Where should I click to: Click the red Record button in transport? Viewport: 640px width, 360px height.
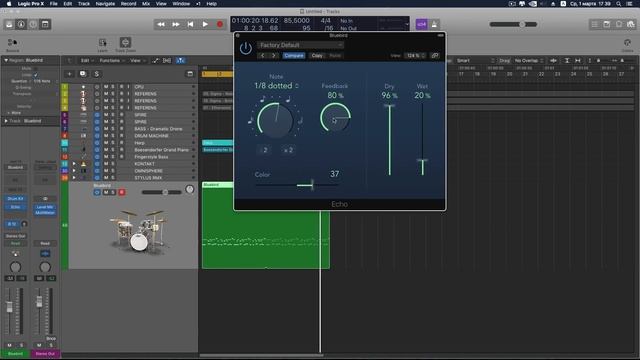220,24
